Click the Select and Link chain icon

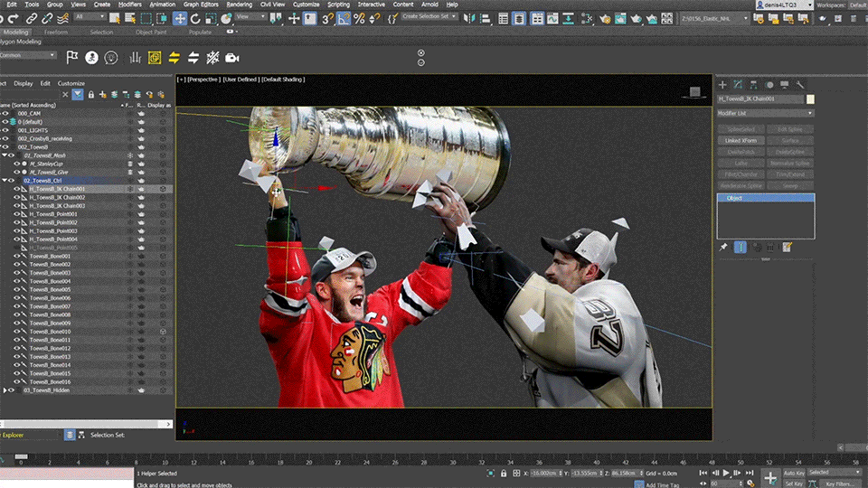[32, 19]
